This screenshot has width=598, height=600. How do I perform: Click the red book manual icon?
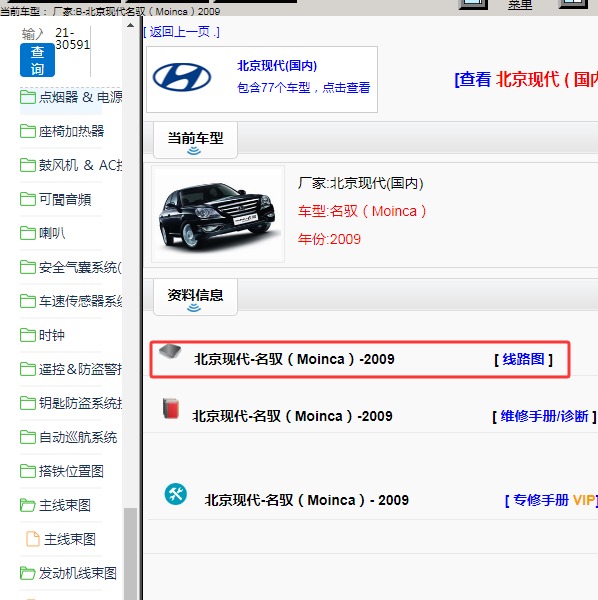tap(171, 409)
